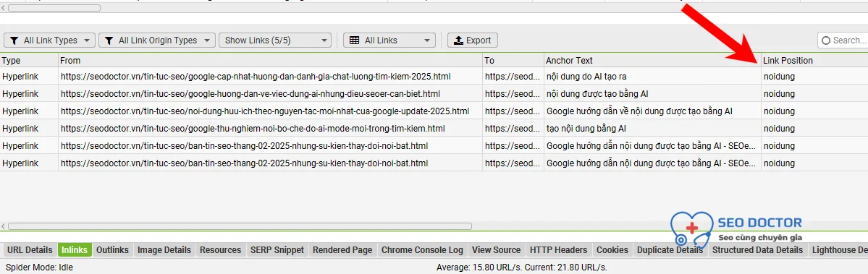The height and width of the screenshot is (274, 868).
Task: Sort by the Link Position column header
Action: (x=814, y=60)
